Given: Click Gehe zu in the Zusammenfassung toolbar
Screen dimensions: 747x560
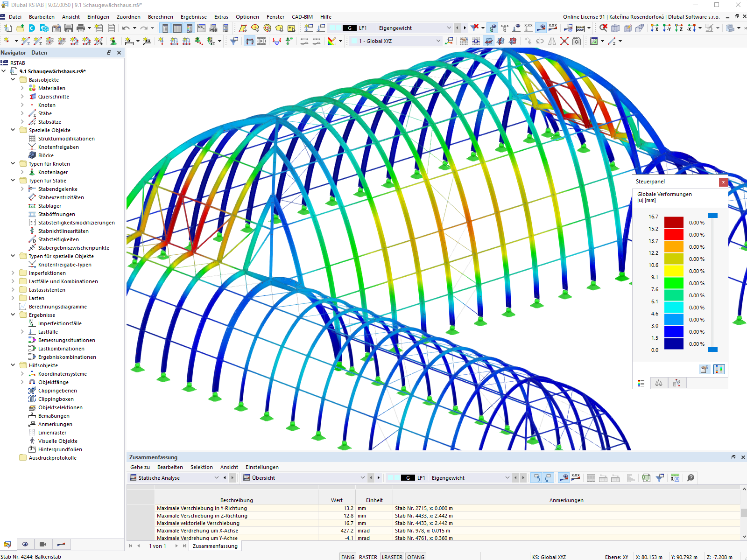Looking at the screenshot, I should pos(139,467).
